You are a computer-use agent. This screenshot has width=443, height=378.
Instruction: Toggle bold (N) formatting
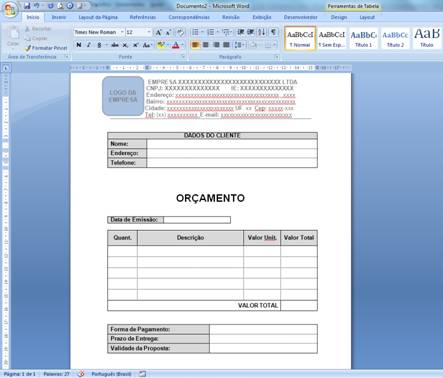coord(79,45)
